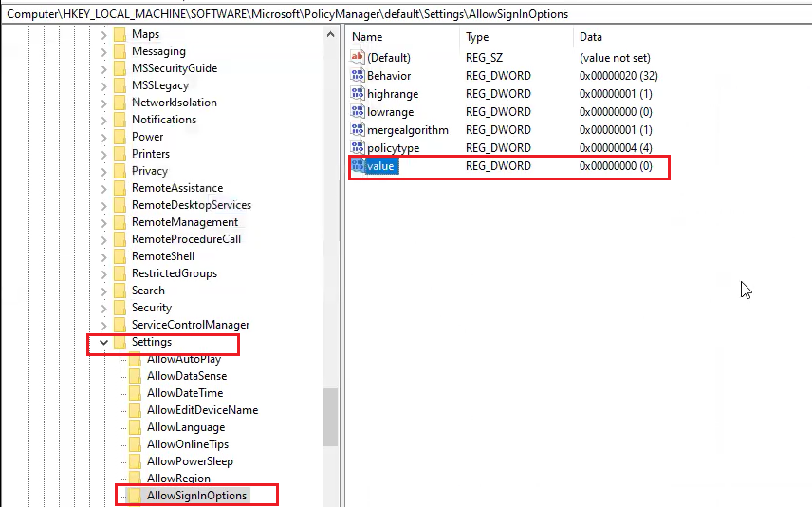
Task: Collapse the Settings key
Action: tap(103, 342)
